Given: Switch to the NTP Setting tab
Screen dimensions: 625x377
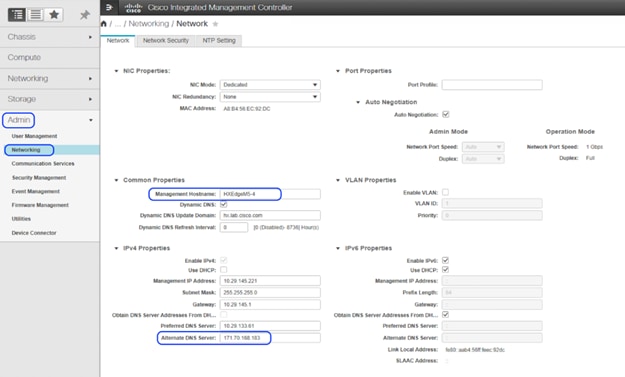Looking at the screenshot, I should [219, 41].
